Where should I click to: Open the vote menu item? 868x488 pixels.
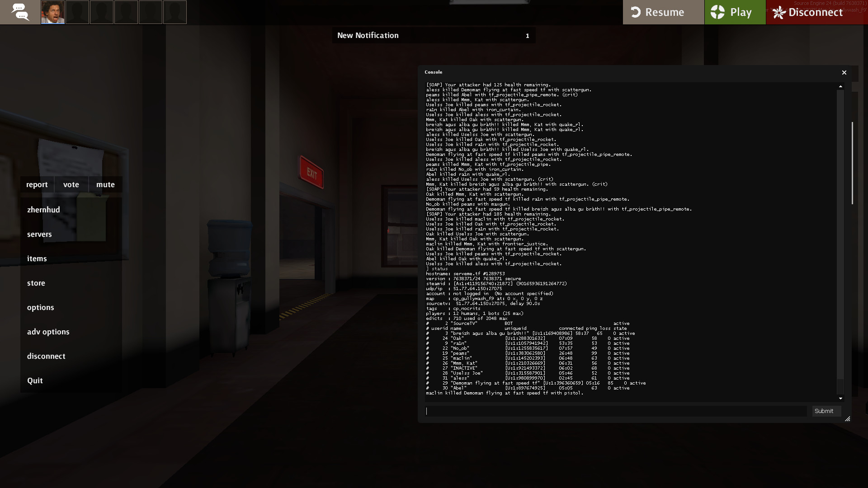(71, 184)
